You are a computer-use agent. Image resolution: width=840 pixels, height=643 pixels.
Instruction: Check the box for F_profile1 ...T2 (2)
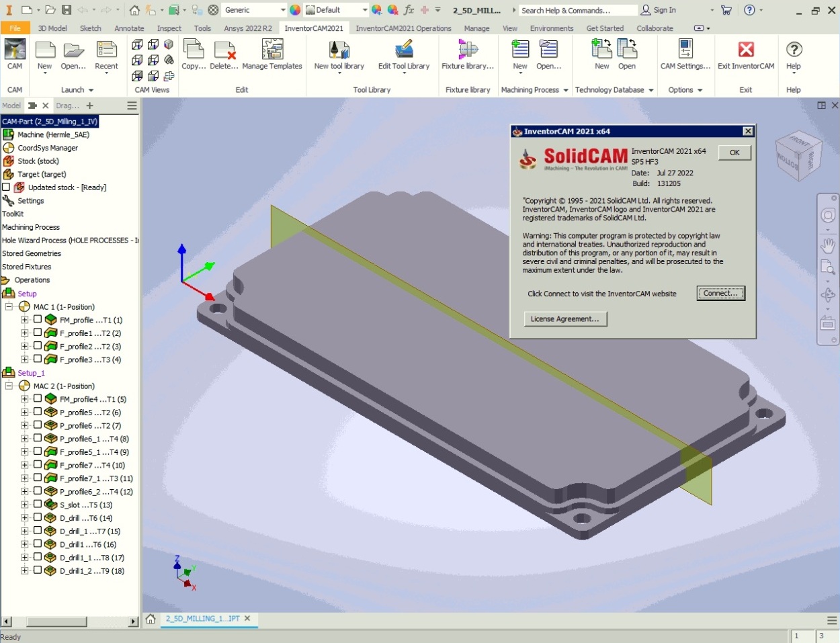pyautogui.click(x=38, y=333)
